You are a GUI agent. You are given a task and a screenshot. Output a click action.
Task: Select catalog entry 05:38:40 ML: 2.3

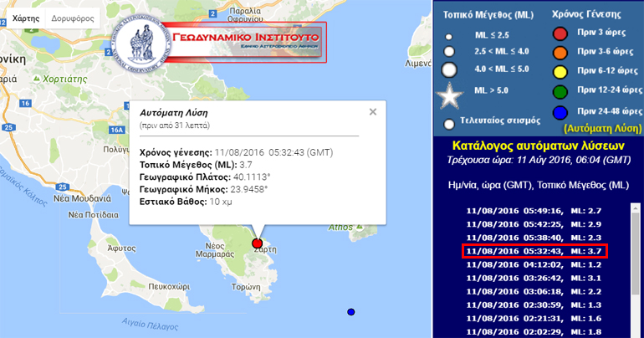(x=534, y=238)
